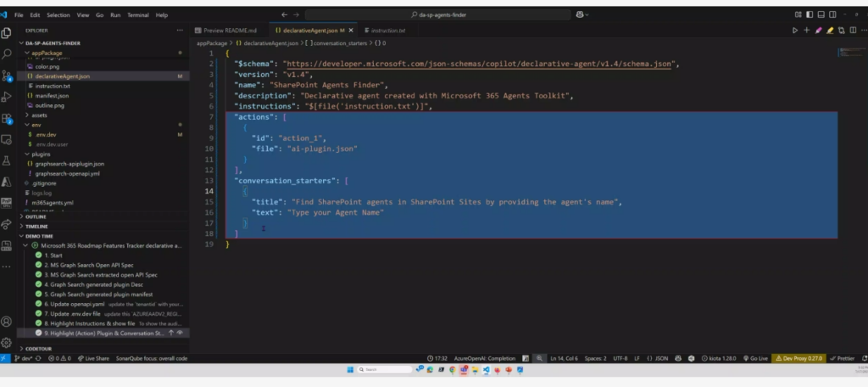Screen dimensions: 868x387
Task: Toggle Go Live server in status bar
Action: [755, 359]
